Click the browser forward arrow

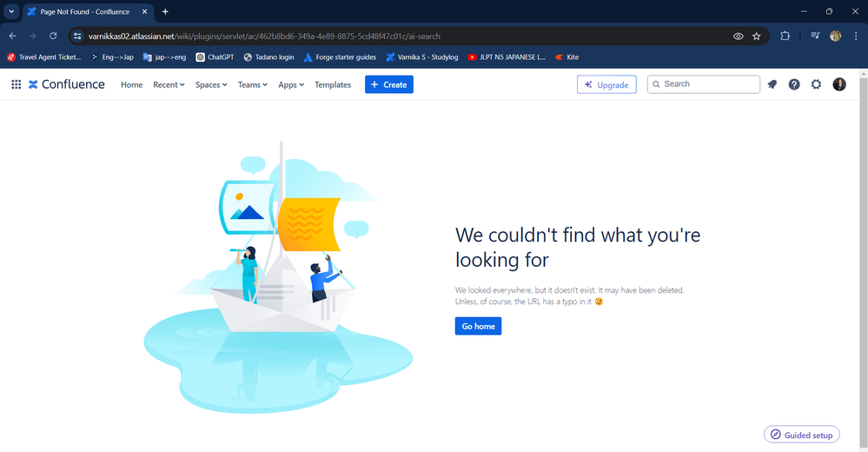[33, 36]
